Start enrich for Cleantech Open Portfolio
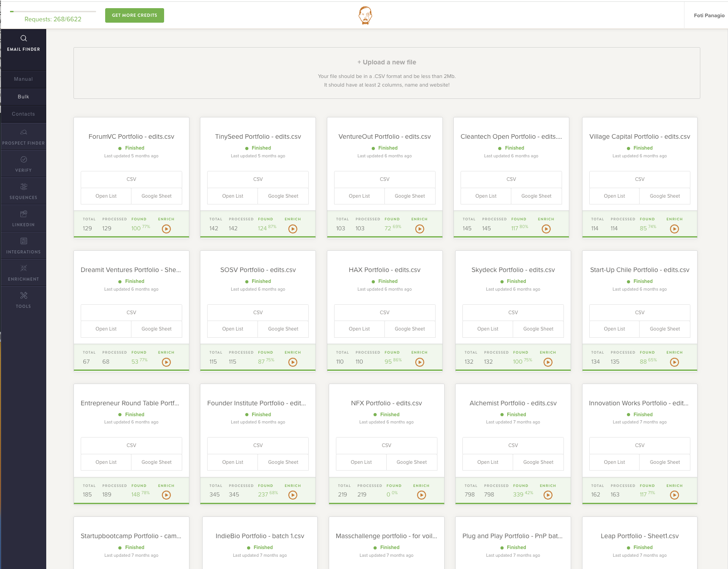Viewport: 728px width, 569px height. pyautogui.click(x=546, y=229)
